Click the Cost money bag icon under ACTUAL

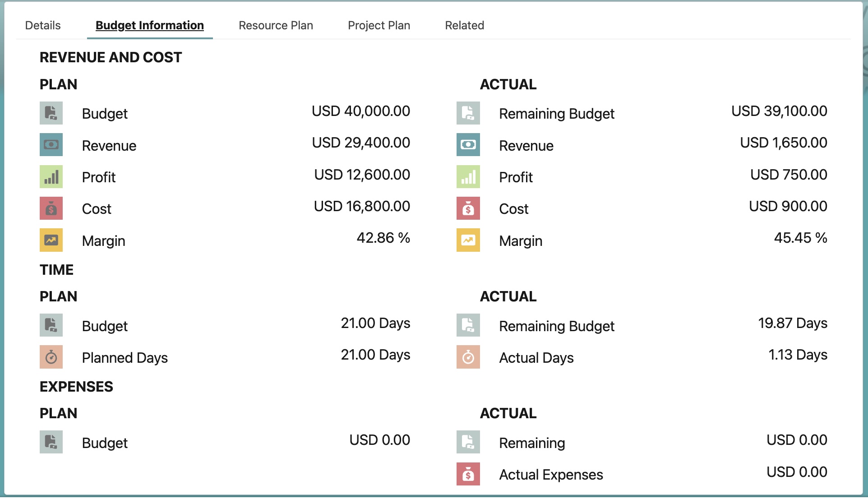pos(468,208)
